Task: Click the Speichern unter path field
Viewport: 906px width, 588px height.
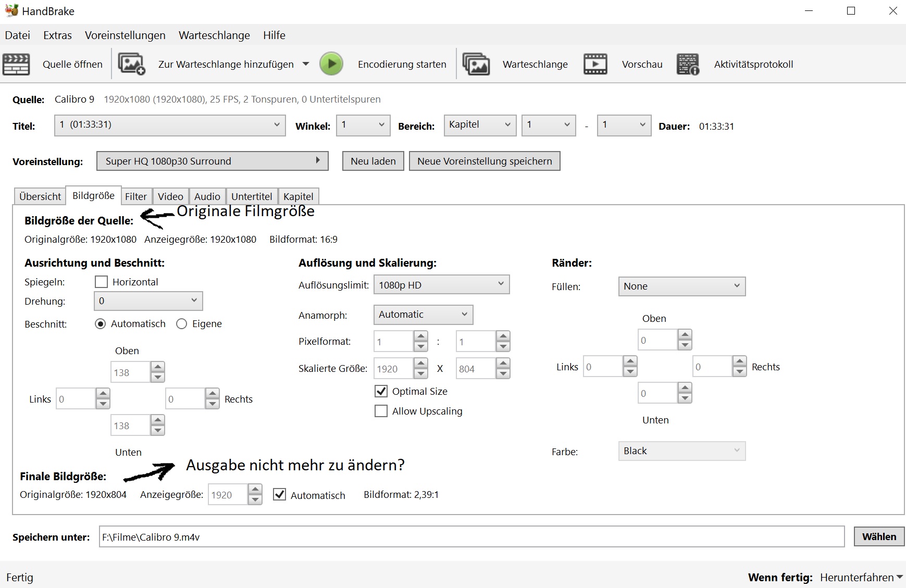Action: click(471, 536)
